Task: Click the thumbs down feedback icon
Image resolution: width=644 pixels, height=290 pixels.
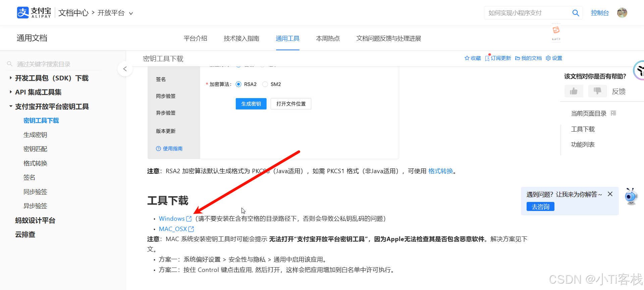Action: point(598,91)
